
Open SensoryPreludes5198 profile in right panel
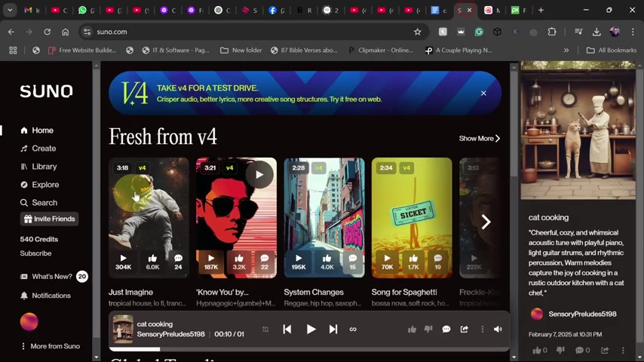573,314
